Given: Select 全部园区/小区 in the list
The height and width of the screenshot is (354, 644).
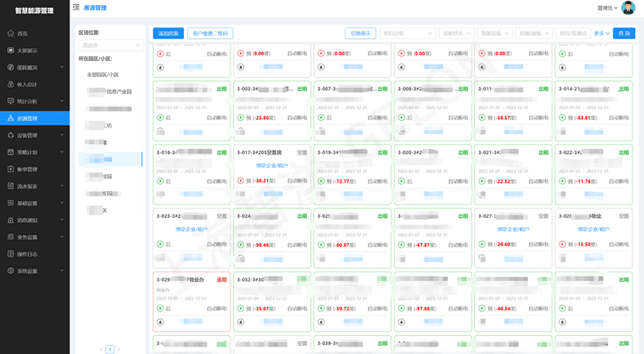Looking at the screenshot, I should pos(103,75).
